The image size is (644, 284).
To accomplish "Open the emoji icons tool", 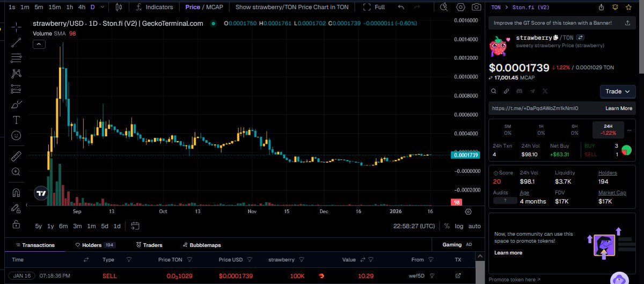I will (16, 135).
